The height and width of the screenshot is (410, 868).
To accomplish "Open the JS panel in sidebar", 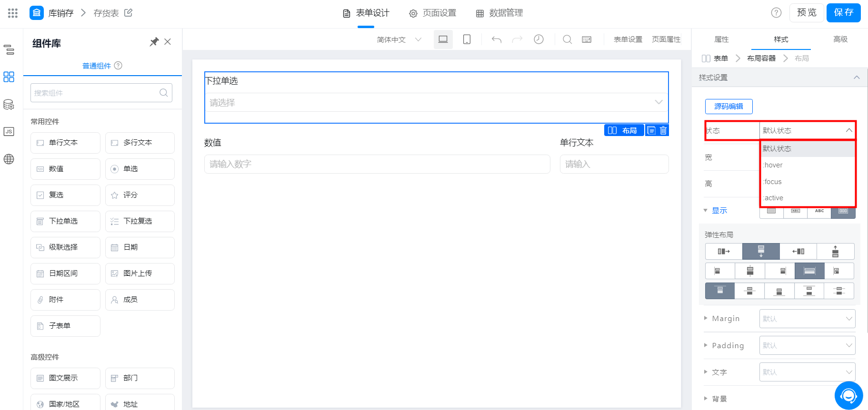I will pos(9,132).
